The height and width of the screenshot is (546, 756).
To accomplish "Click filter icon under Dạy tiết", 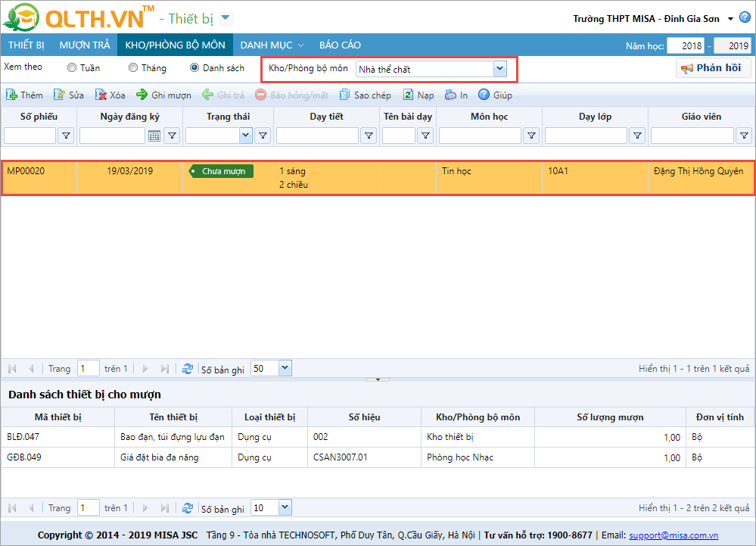I will coord(369,136).
